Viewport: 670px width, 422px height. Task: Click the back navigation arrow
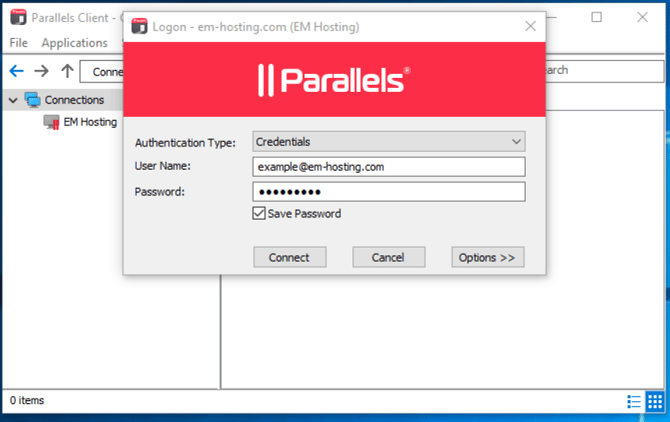tap(16, 71)
